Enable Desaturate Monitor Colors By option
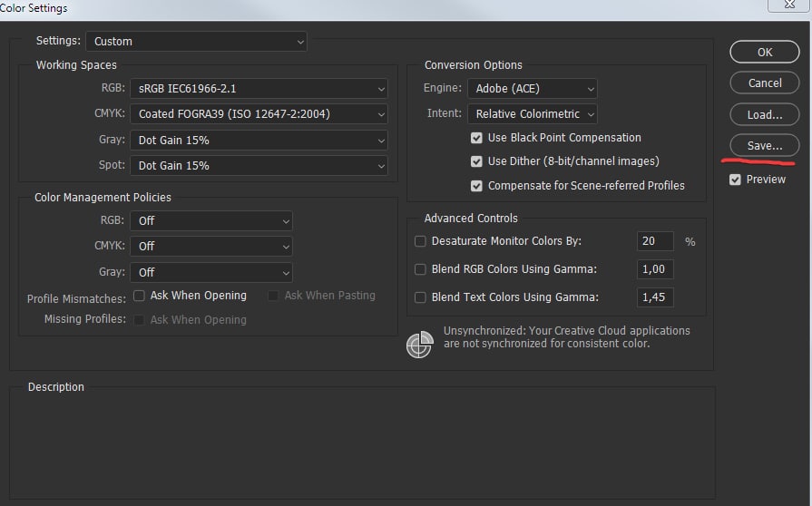Image resolution: width=812 pixels, height=506 pixels. click(420, 242)
